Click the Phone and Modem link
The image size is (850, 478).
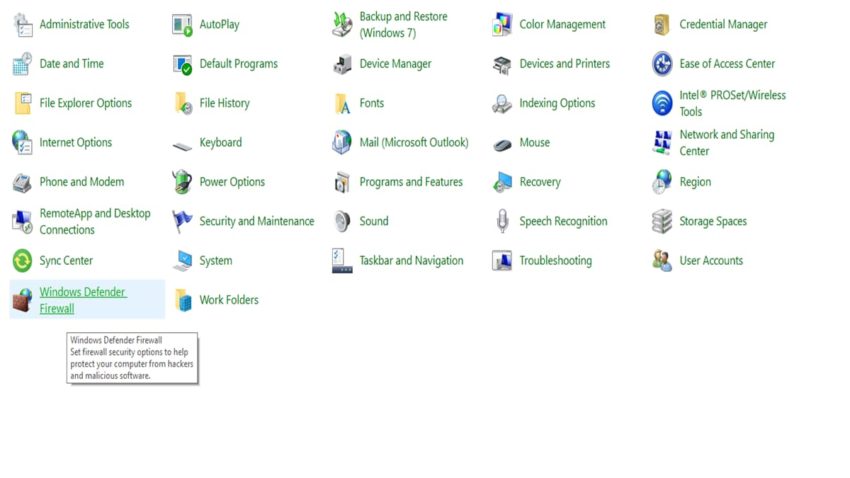pos(81,182)
